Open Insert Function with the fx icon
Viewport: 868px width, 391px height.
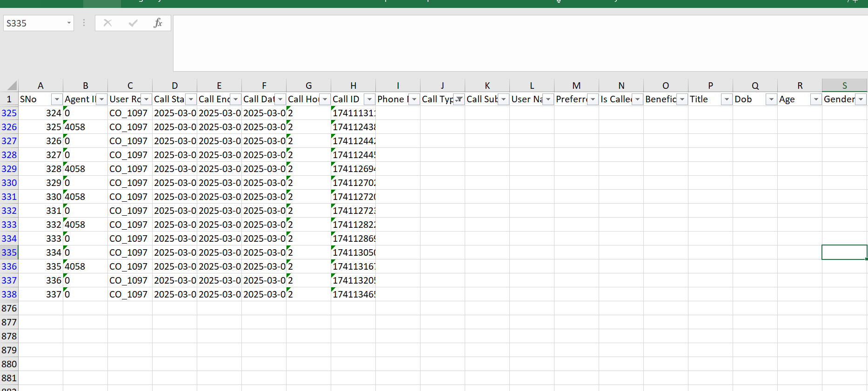(158, 23)
